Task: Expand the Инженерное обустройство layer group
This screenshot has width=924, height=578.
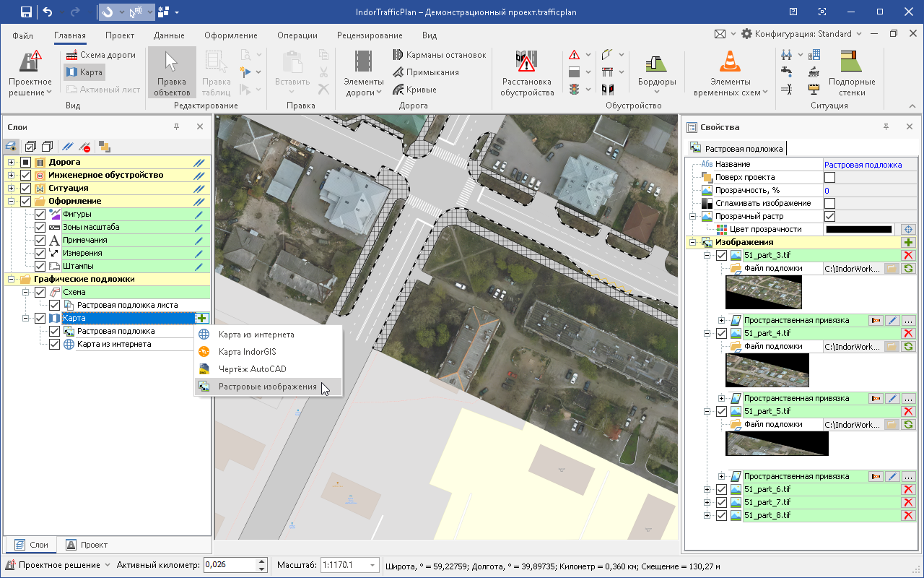Action: pos(11,175)
